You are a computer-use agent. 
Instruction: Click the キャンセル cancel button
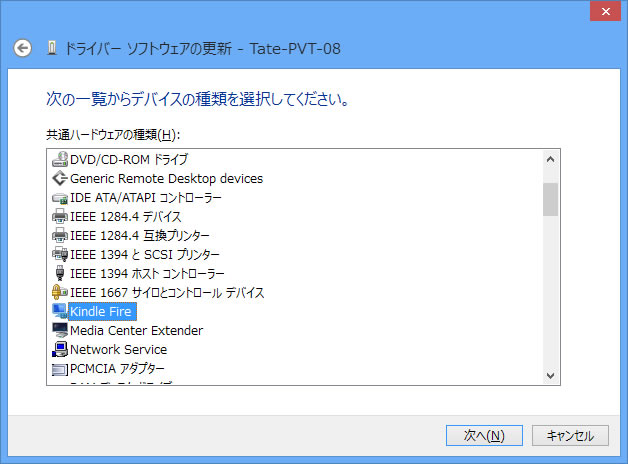coord(570,435)
